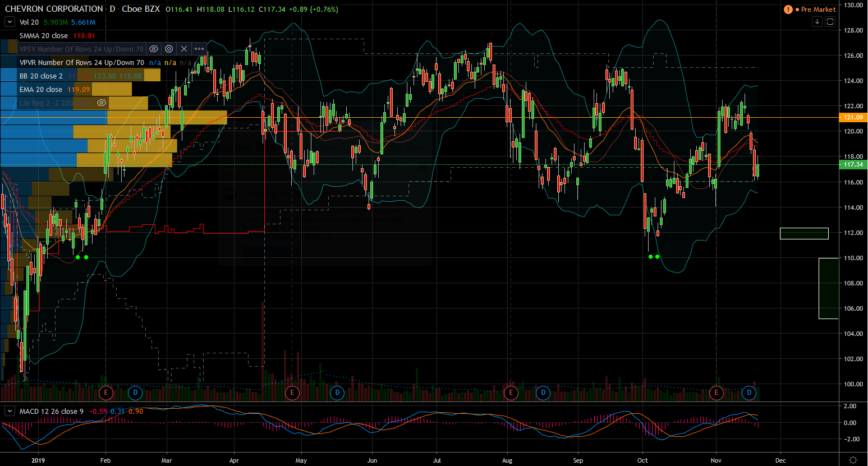Click the Pre Market status label
The width and height of the screenshot is (868, 466).
click(818, 10)
